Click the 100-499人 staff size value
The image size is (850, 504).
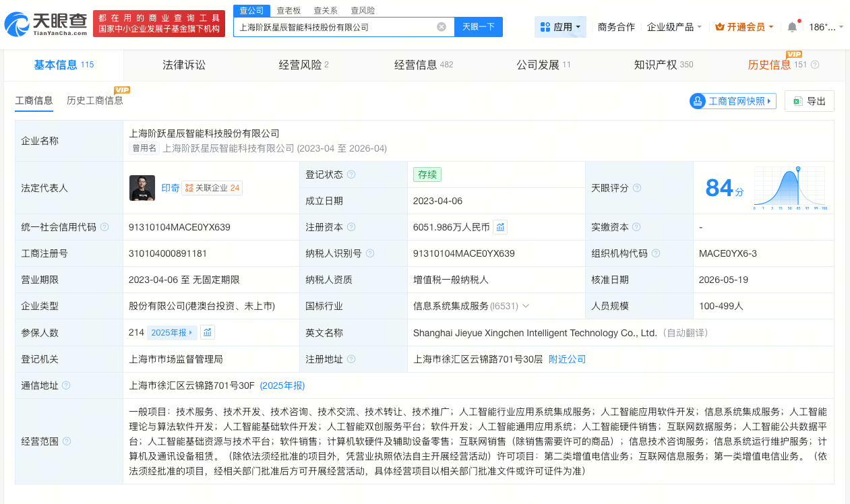pyautogui.click(x=721, y=306)
